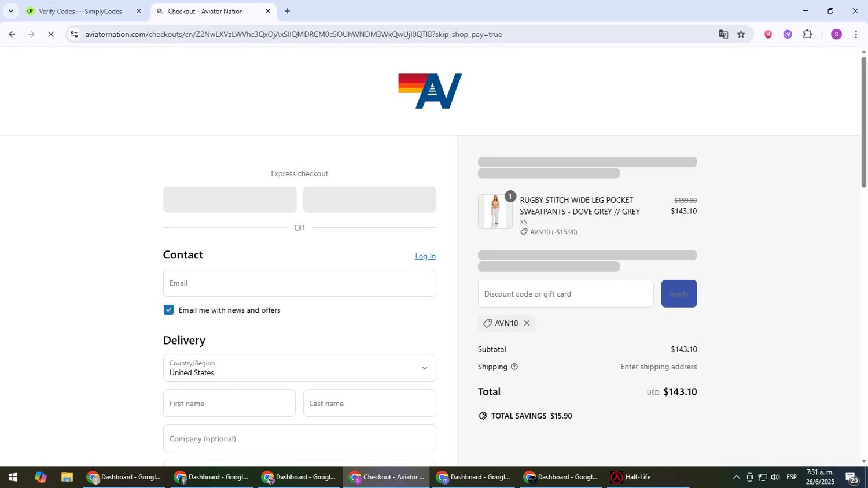Close the Verify Codes SimplyCodes tab
Image resolution: width=868 pixels, height=488 pixels.
pos(138,11)
